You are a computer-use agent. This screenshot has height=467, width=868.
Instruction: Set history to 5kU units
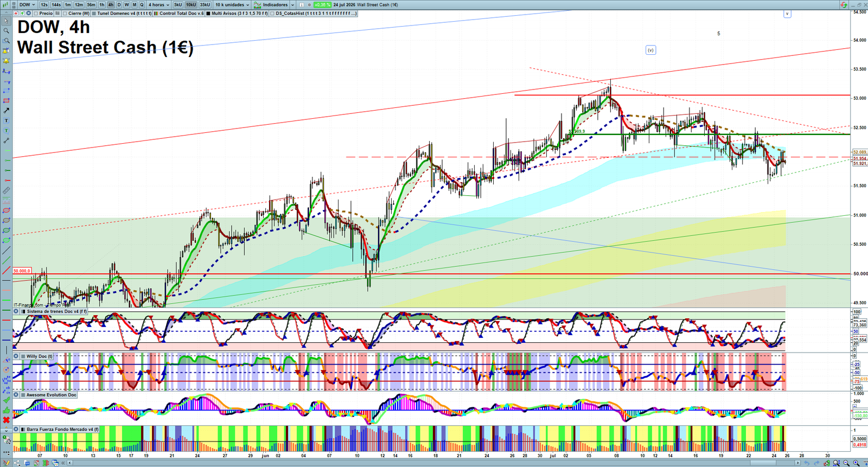[178, 5]
